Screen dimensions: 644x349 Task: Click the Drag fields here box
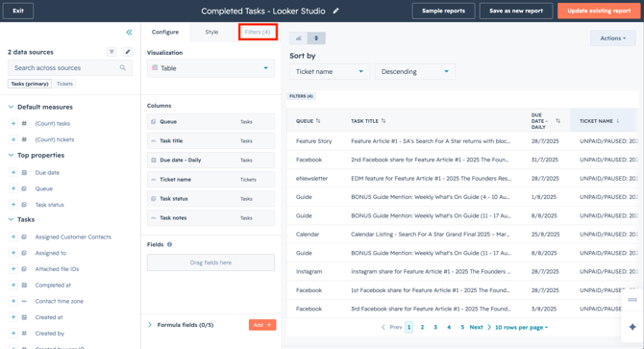point(211,262)
